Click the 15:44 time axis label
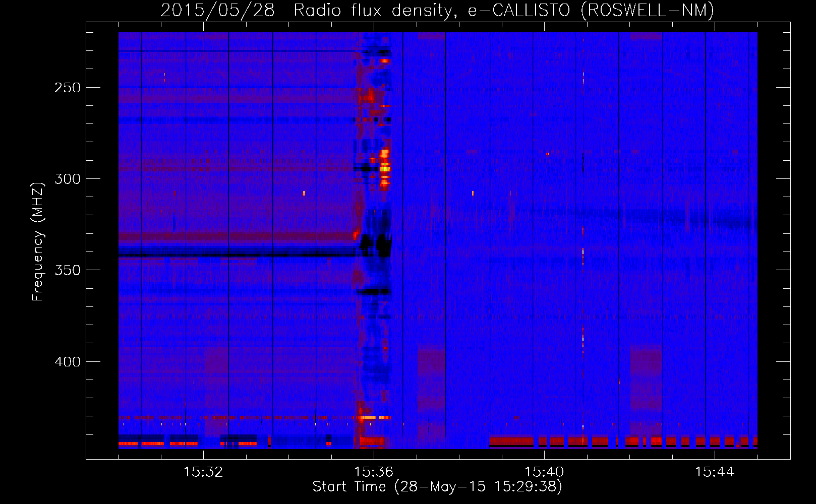The width and height of the screenshot is (816, 504). click(715, 472)
